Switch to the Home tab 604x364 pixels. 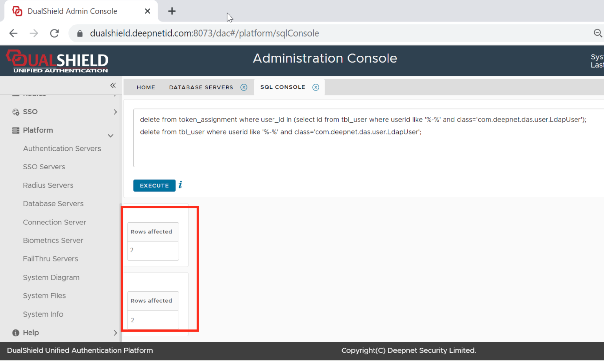146,87
